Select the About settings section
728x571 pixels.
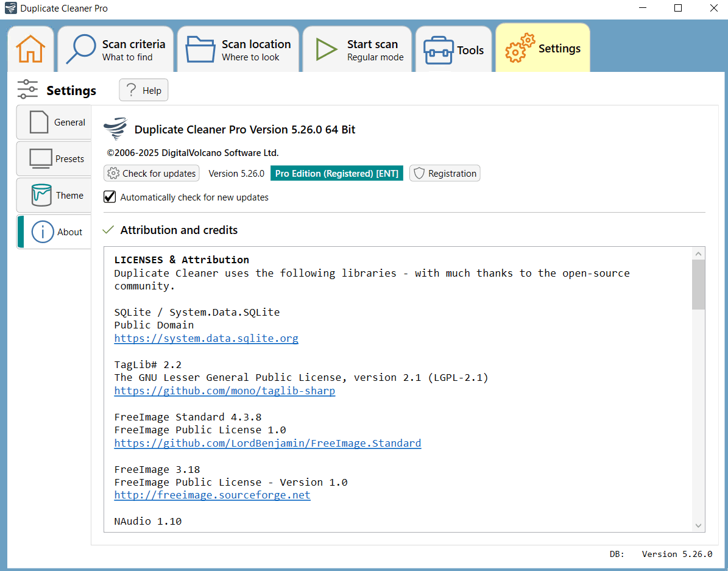(54, 232)
